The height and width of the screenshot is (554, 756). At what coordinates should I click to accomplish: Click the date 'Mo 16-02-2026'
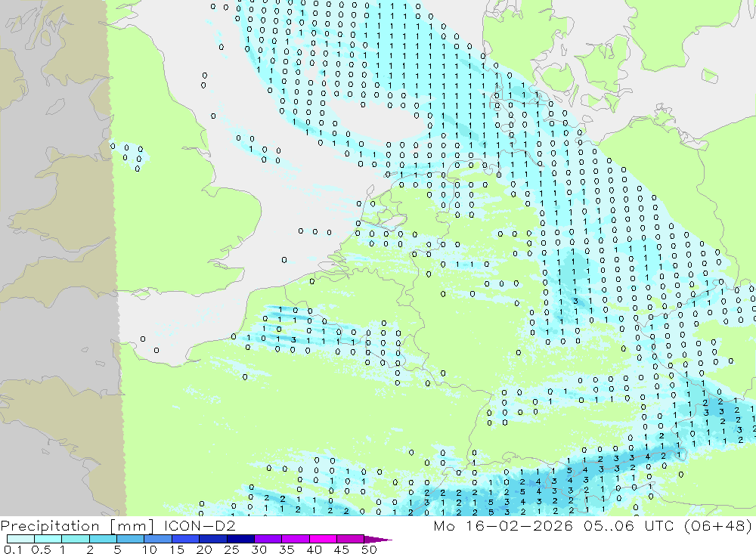pyautogui.click(x=503, y=525)
